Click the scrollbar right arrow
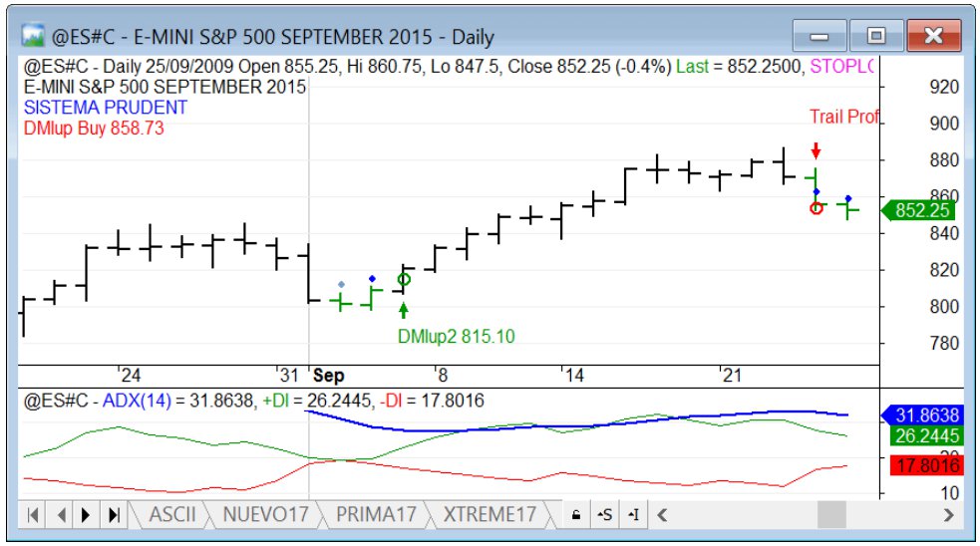Viewport: 980px width, 546px height. (x=949, y=515)
